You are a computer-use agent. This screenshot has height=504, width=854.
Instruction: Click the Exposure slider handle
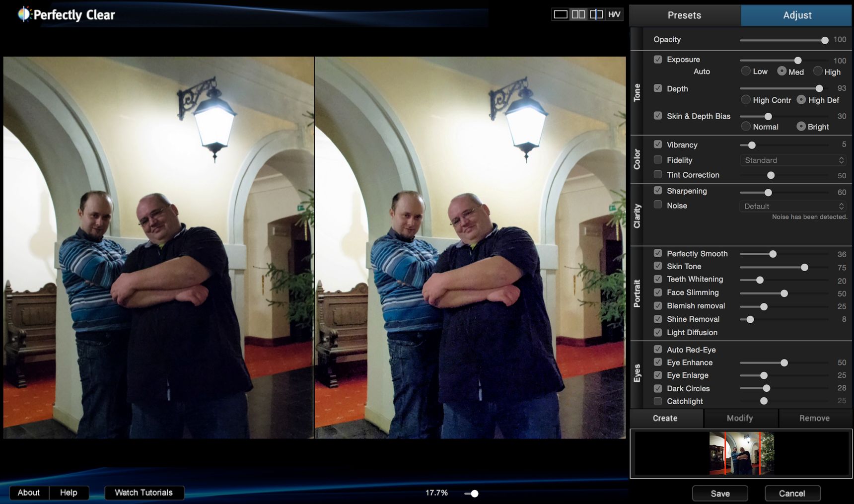click(x=798, y=60)
